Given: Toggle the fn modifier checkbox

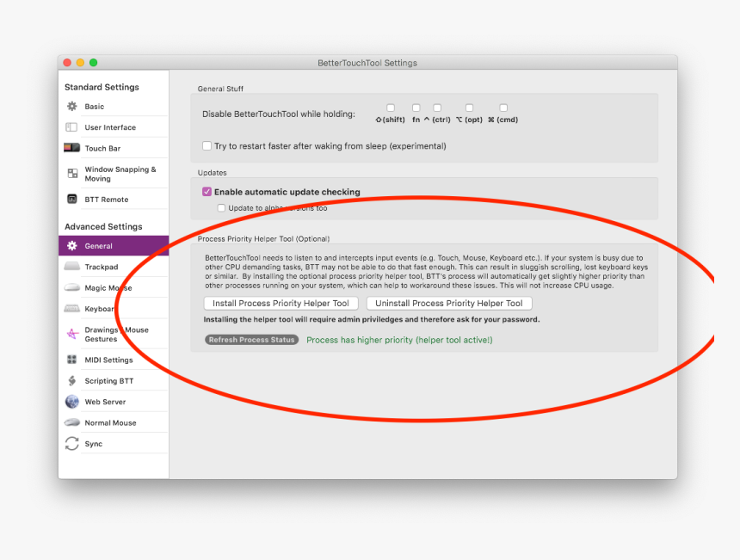Looking at the screenshot, I should click(x=416, y=108).
